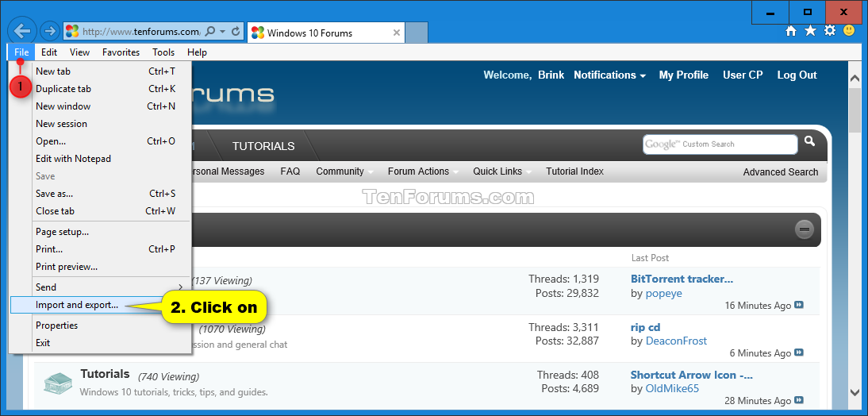Image resolution: width=868 pixels, height=416 pixels.
Task: Close the Windows 10 Forums tab
Action: [397, 33]
